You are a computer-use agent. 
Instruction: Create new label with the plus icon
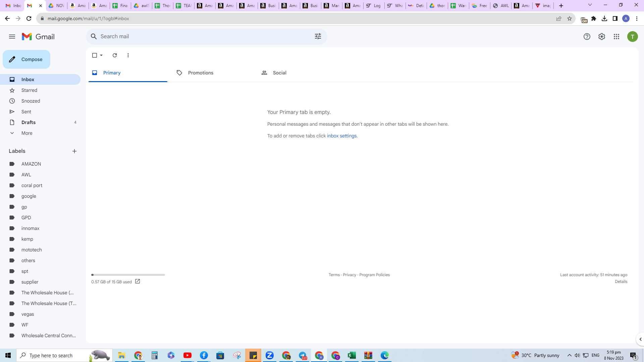pos(74,151)
